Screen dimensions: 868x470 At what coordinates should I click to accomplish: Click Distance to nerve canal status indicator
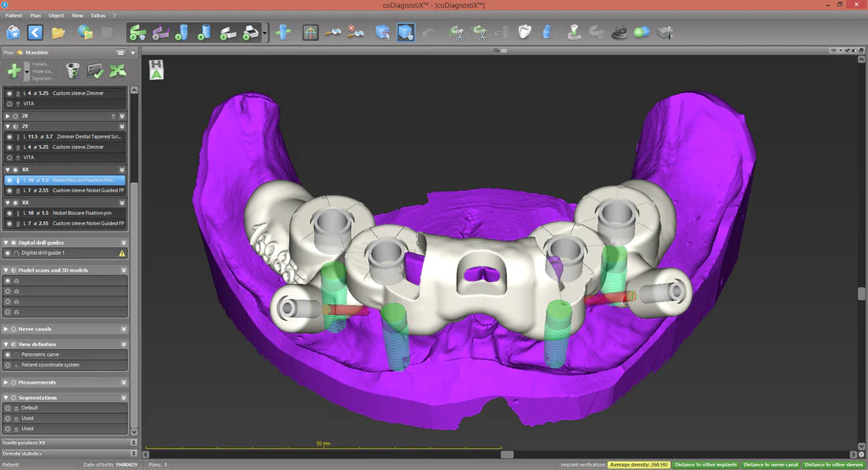tap(771, 465)
